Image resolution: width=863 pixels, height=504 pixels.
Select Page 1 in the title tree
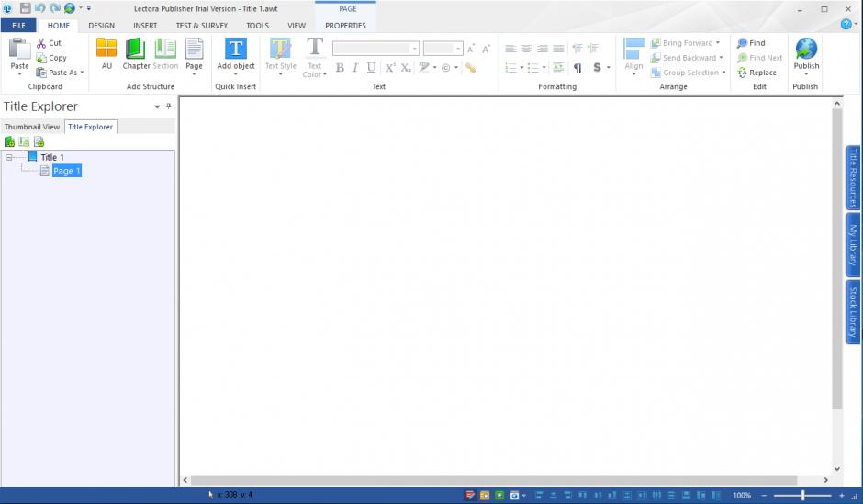point(66,171)
